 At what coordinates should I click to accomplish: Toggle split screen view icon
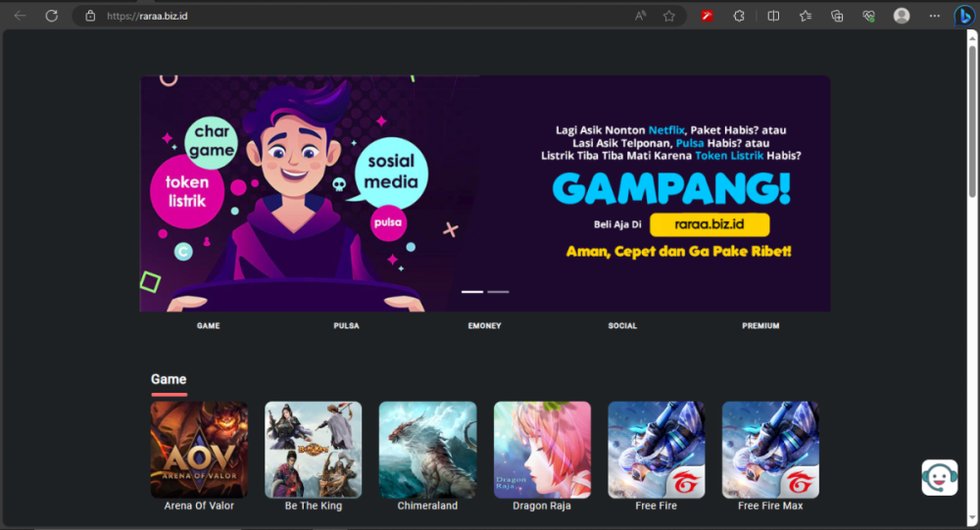pos(773,16)
